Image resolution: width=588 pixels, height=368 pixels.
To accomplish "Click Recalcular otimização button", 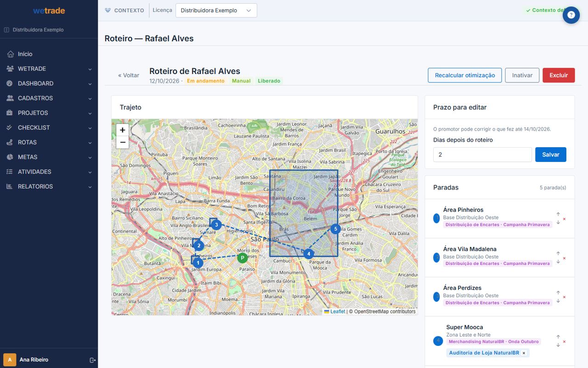I will tap(465, 75).
